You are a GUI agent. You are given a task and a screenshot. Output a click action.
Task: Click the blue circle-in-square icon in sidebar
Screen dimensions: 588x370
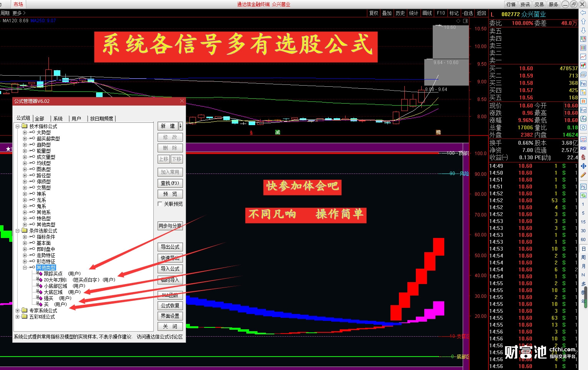tap(583, 127)
